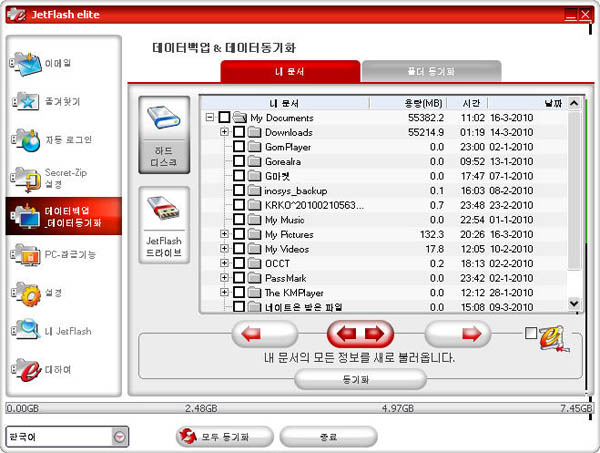
Task: Sort by the size (MB) column header
Action: pyautogui.click(x=408, y=103)
